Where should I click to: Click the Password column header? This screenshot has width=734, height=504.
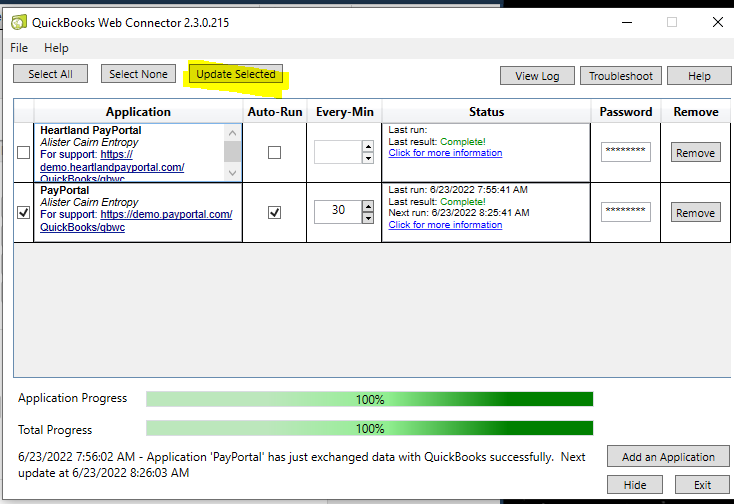pos(626,112)
